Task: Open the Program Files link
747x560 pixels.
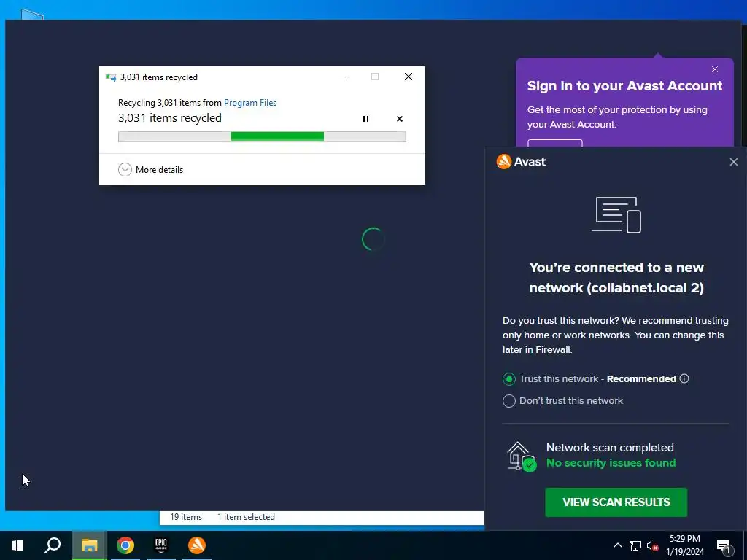Action: point(250,103)
